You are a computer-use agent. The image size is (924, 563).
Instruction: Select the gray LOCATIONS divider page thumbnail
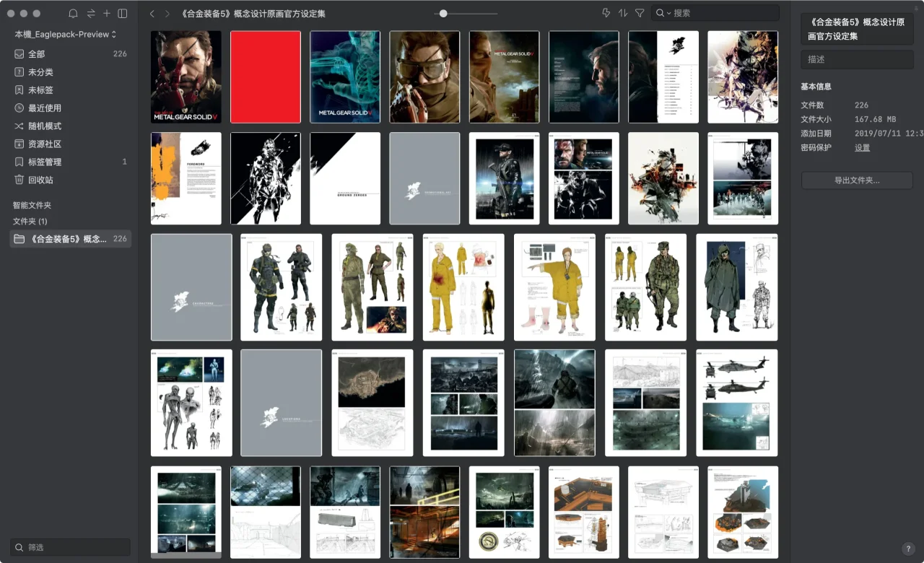pyautogui.click(x=282, y=403)
